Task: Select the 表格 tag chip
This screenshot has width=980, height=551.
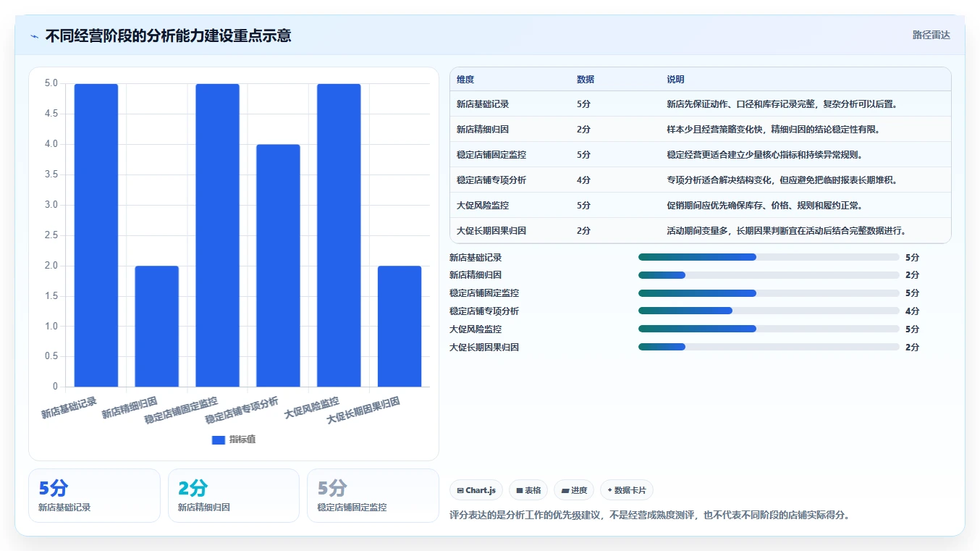Action: tap(528, 490)
